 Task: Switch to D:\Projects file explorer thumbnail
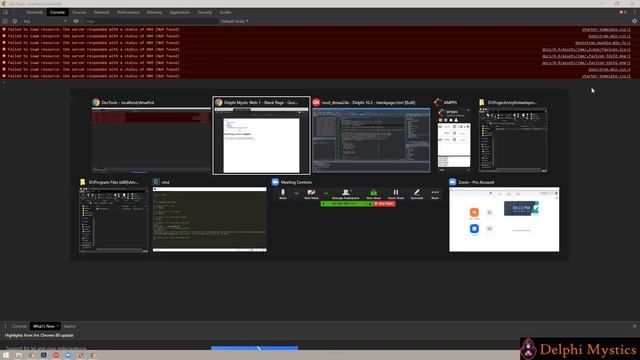tap(513, 140)
